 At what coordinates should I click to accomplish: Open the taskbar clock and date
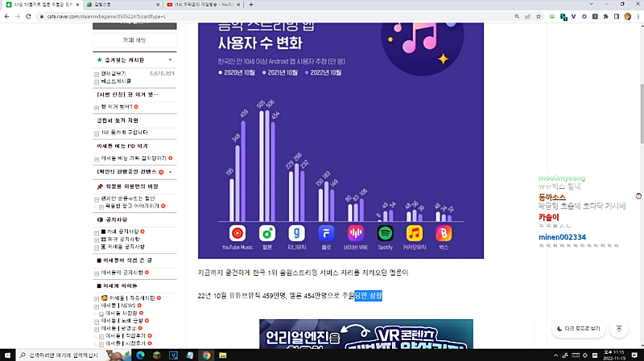(x=614, y=355)
